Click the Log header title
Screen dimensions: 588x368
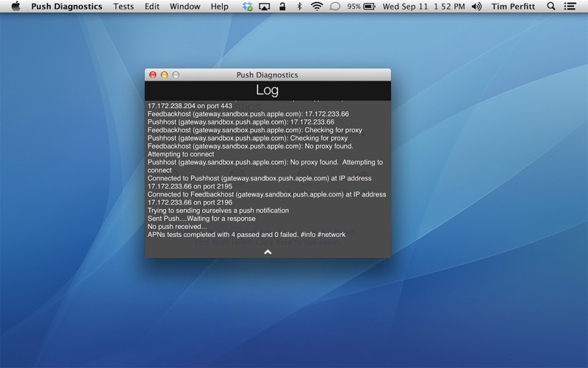[268, 90]
